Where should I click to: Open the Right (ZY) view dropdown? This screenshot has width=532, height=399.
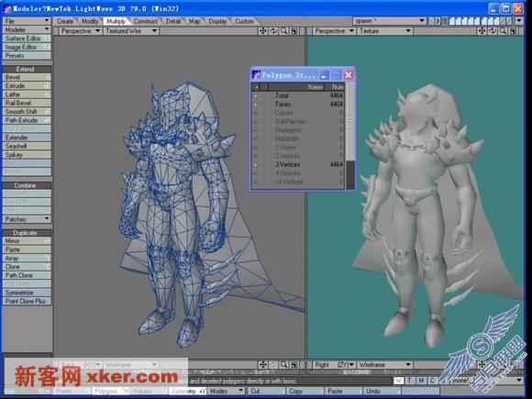coord(333,365)
